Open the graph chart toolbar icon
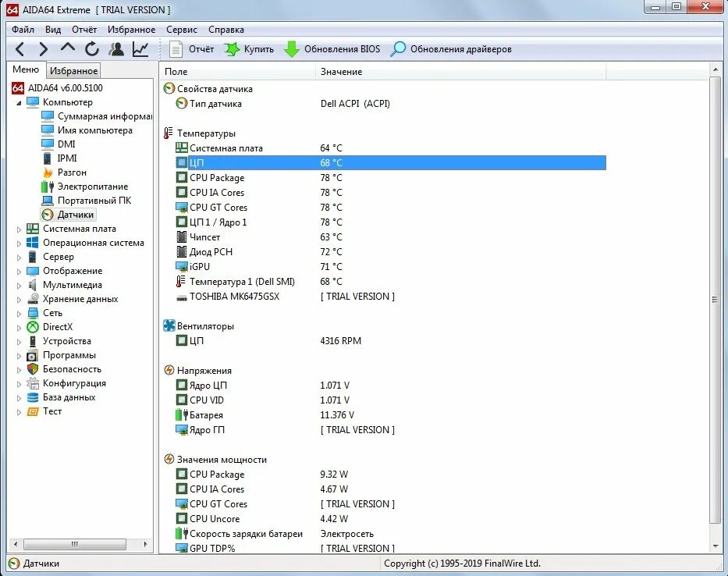 point(140,49)
